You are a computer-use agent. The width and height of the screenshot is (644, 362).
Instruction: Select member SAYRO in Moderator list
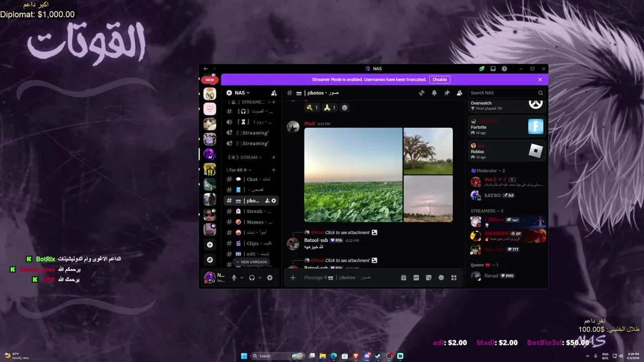click(x=507, y=195)
